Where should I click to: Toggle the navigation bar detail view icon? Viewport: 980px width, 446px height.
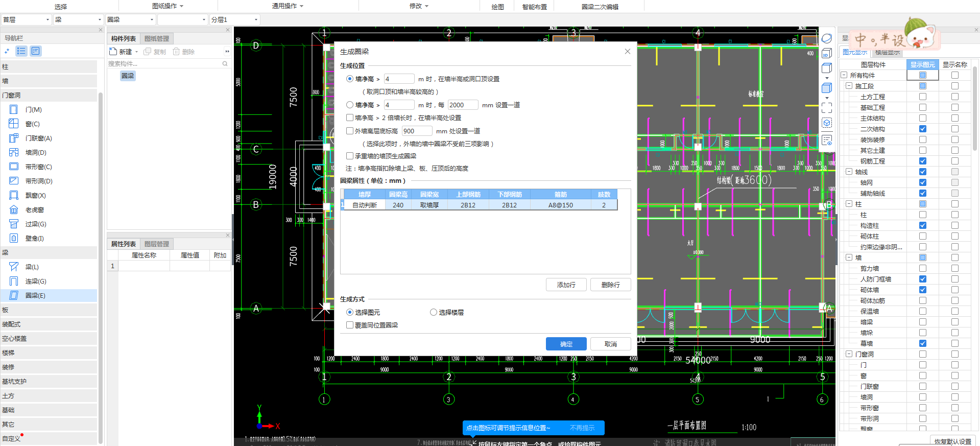coord(35,51)
